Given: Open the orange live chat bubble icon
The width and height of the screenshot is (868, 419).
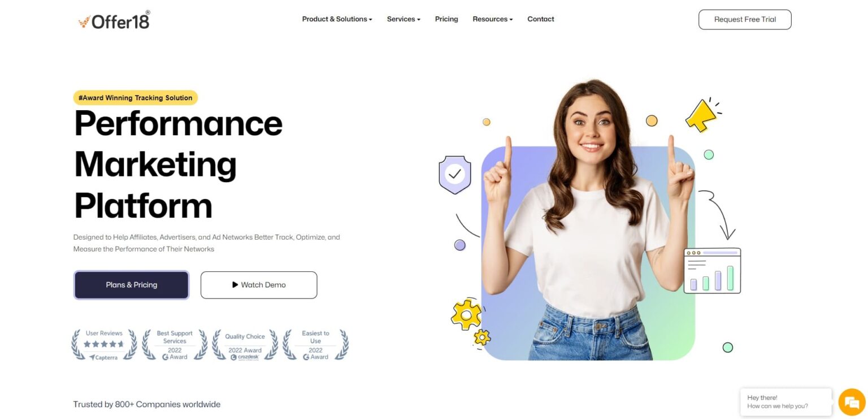Looking at the screenshot, I should (851, 401).
